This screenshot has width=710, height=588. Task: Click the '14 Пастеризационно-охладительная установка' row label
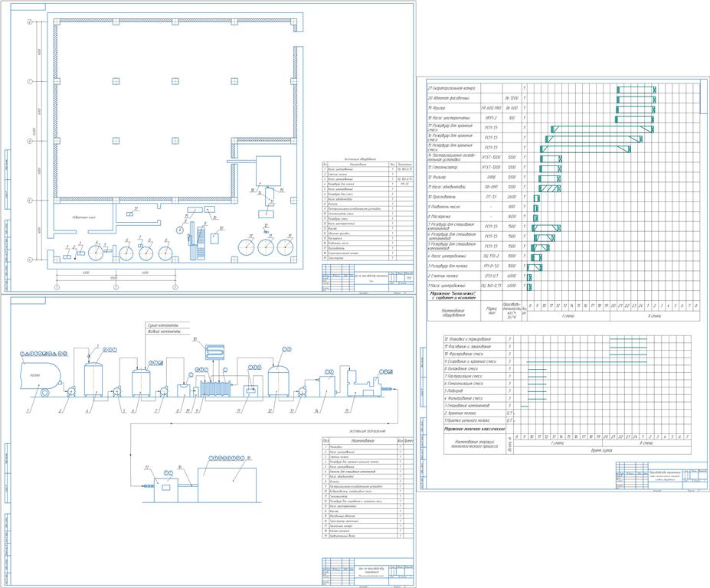point(451,157)
